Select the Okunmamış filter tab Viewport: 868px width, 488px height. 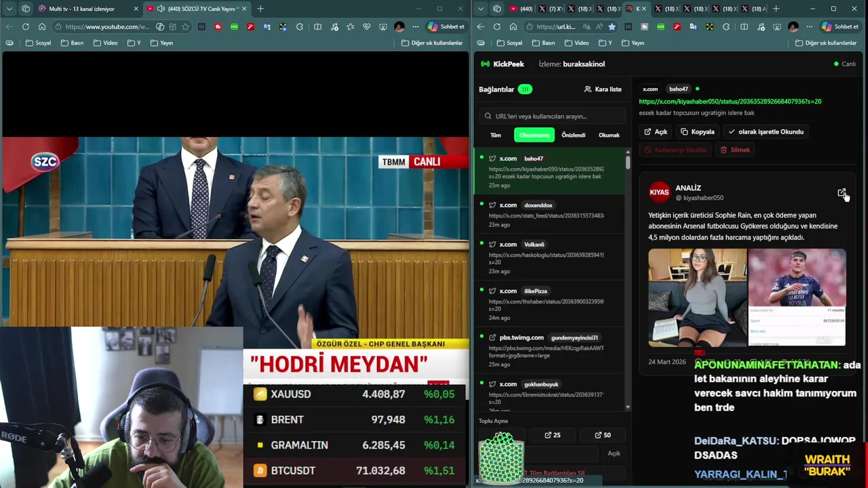click(534, 135)
